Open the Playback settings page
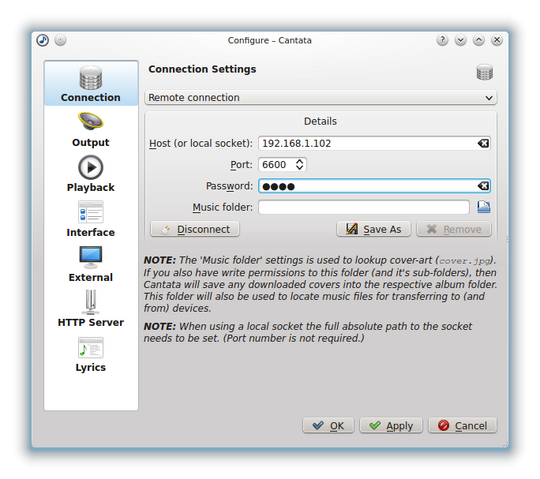 (91, 174)
